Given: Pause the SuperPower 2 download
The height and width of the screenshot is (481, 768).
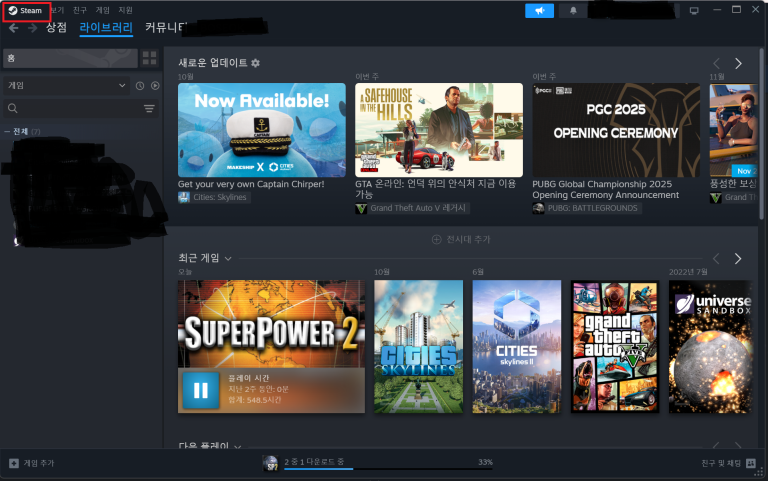Looking at the screenshot, I should coord(201,390).
